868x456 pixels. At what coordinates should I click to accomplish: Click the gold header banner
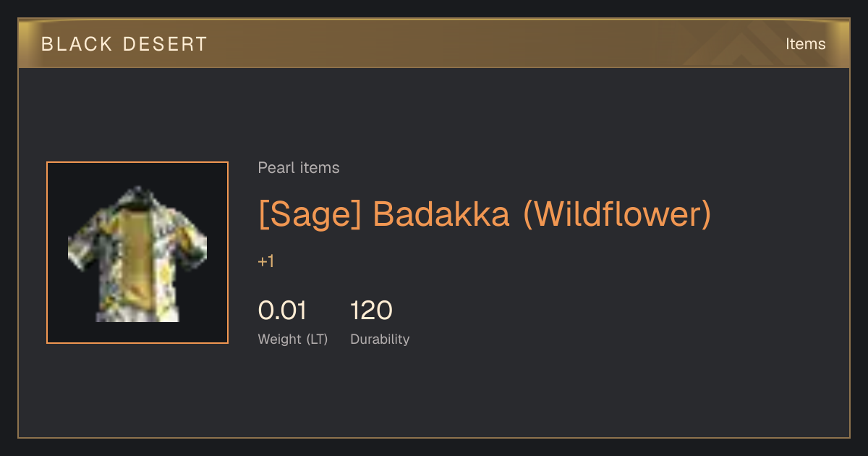[434, 43]
